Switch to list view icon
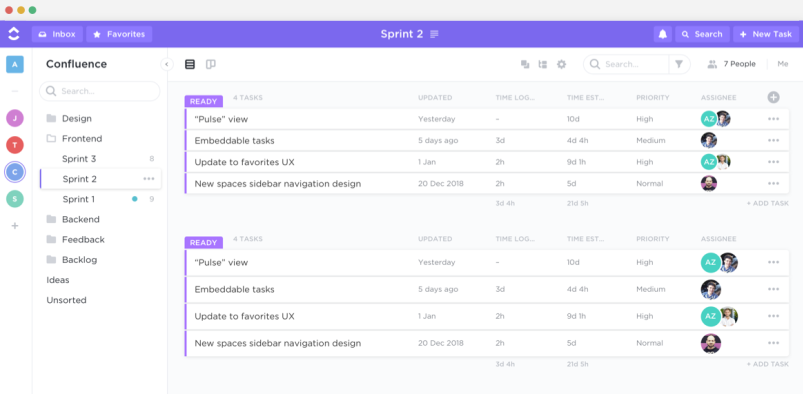This screenshot has width=803, height=394. pyautogui.click(x=190, y=64)
